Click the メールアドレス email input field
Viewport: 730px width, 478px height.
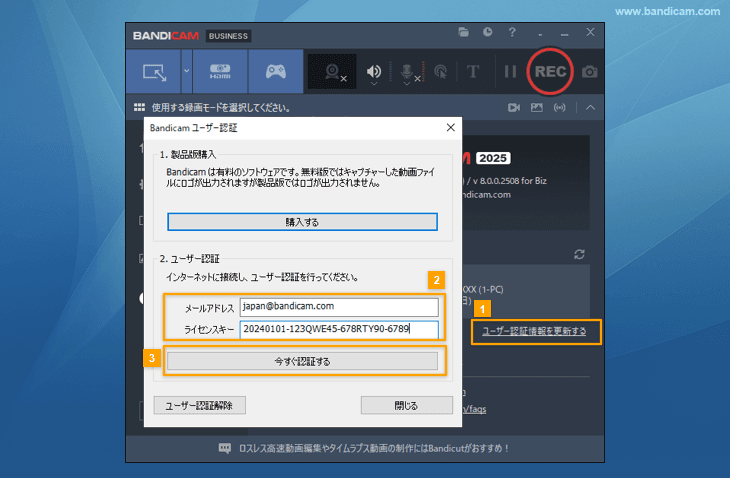[x=339, y=307]
